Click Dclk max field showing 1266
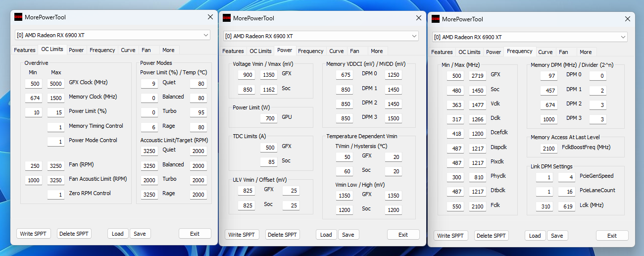644x256 pixels. pos(478,119)
